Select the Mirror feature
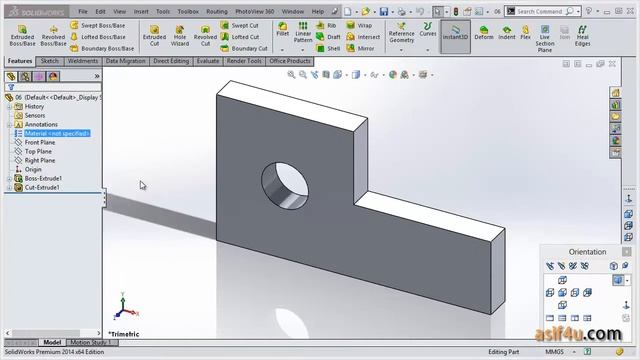Image resolution: width=640 pixels, height=360 pixels. point(360,48)
